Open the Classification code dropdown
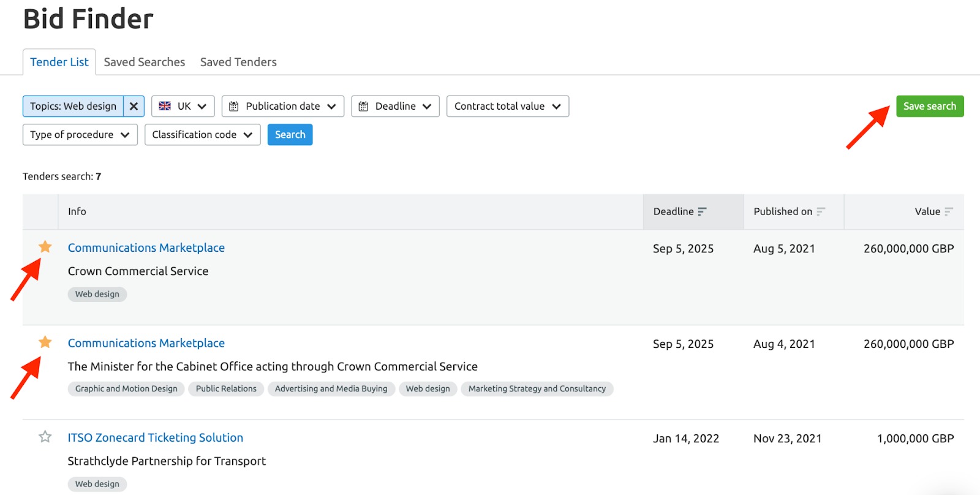The width and height of the screenshot is (980, 495). tap(202, 135)
